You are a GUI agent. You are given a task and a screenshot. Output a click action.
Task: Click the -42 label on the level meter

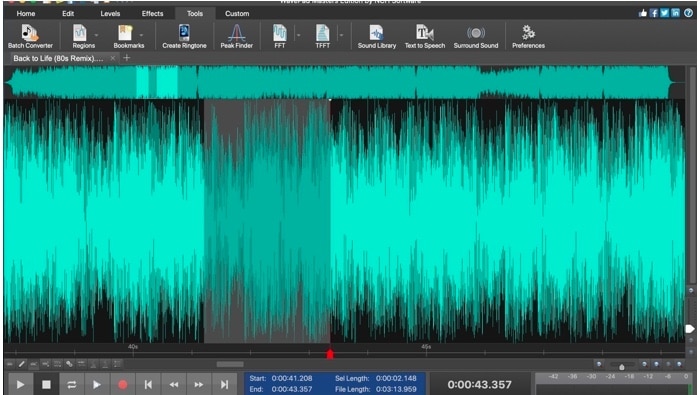(x=553, y=377)
